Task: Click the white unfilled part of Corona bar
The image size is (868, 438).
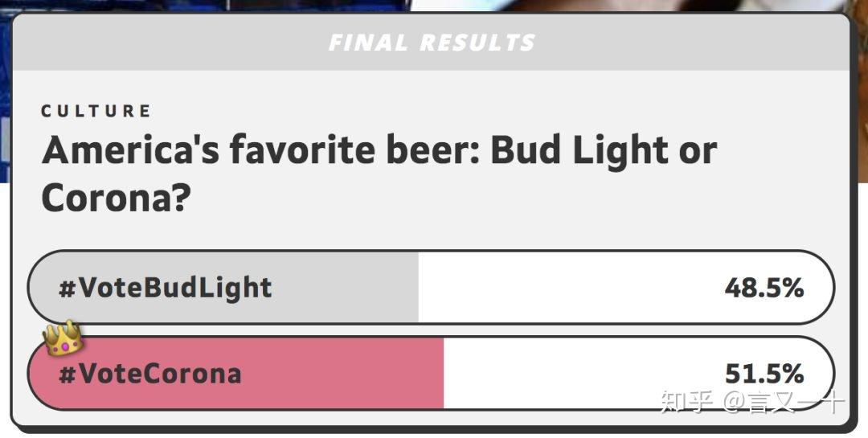Action: click(x=638, y=374)
